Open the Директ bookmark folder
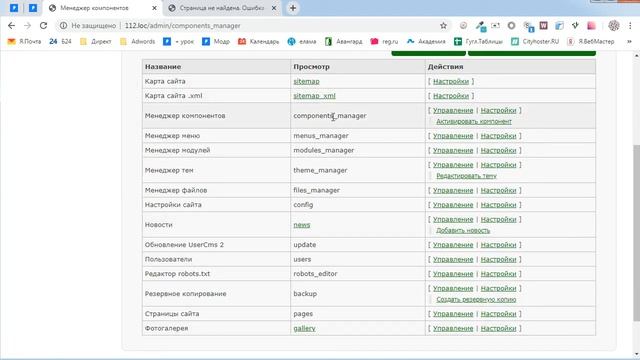 coord(96,41)
